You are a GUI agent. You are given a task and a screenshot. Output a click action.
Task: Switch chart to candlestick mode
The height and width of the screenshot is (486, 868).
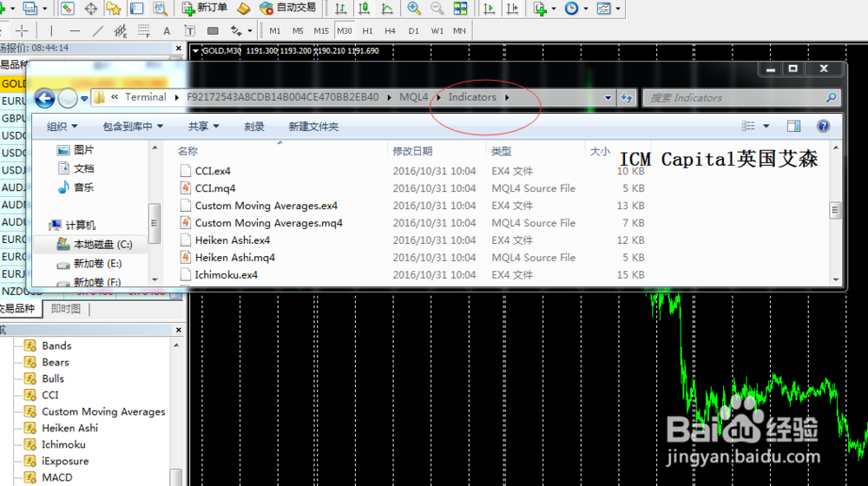(x=365, y=9)
